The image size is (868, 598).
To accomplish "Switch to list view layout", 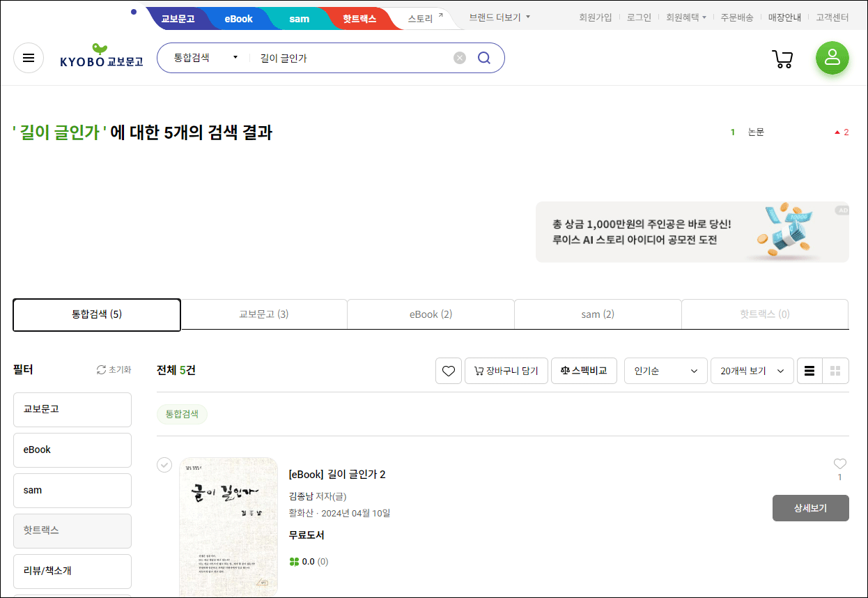I will [809, 371].
